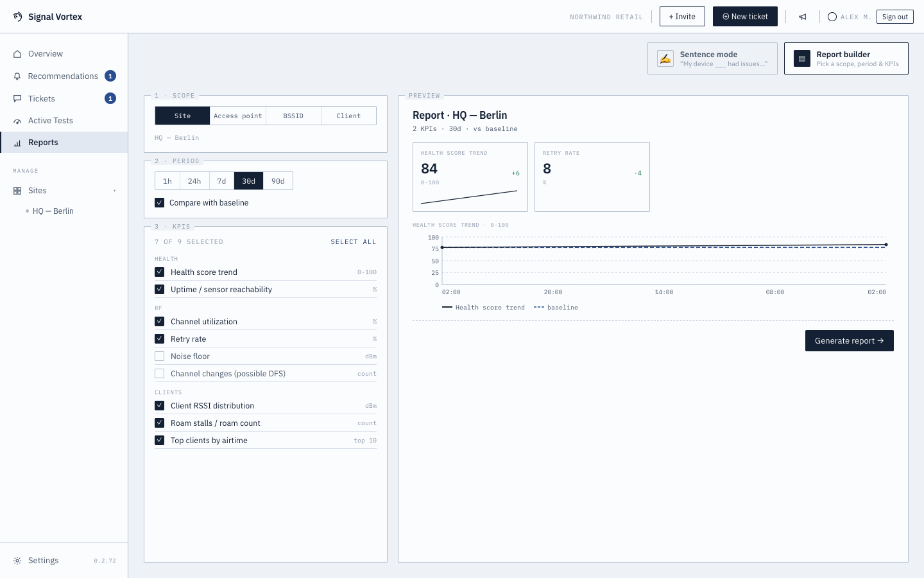
Task: Click the right end point of health chart
Action: tap(886, 245)
